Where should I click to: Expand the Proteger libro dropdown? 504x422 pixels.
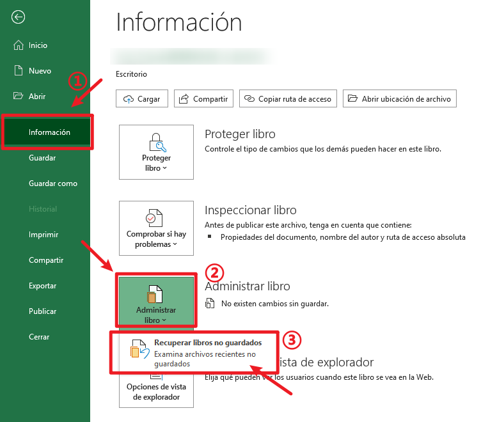click(x=156, y=152)
